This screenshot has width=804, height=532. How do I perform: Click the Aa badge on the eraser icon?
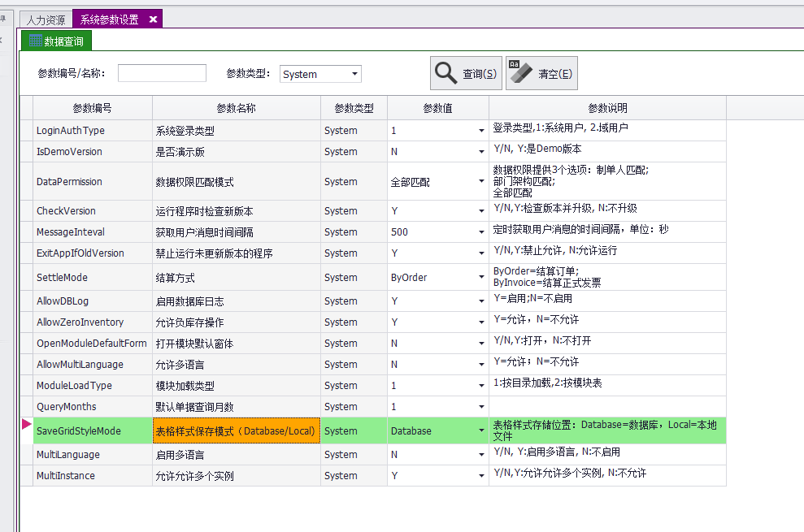click(512, 63)
